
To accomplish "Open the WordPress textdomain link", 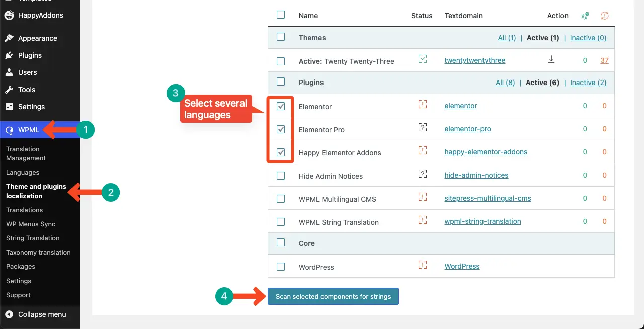I will click(462, 266).
